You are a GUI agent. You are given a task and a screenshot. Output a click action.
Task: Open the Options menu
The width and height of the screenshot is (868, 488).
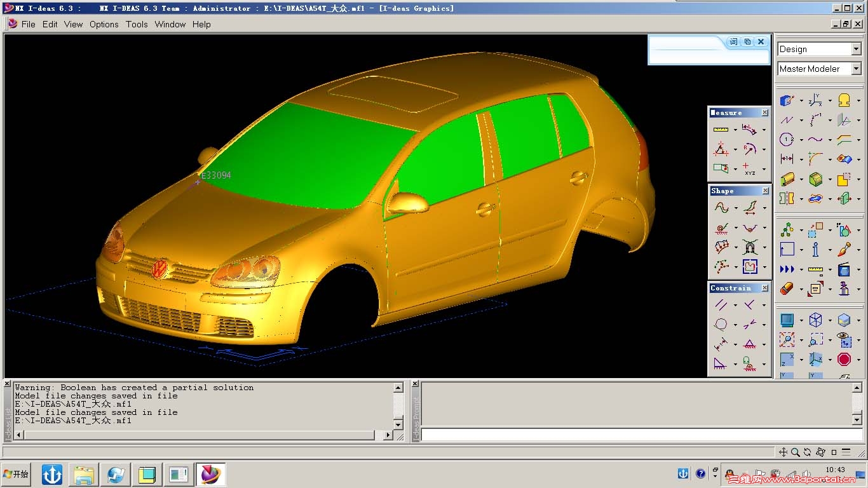tap(104, 24)
